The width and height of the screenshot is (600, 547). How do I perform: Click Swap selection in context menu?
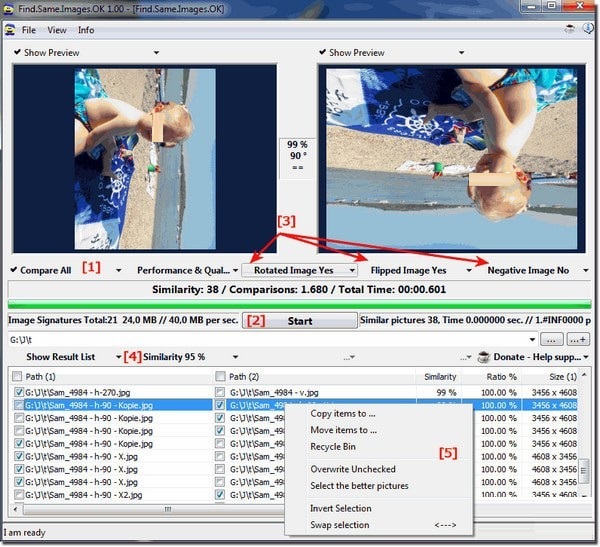tap(340, 524)
